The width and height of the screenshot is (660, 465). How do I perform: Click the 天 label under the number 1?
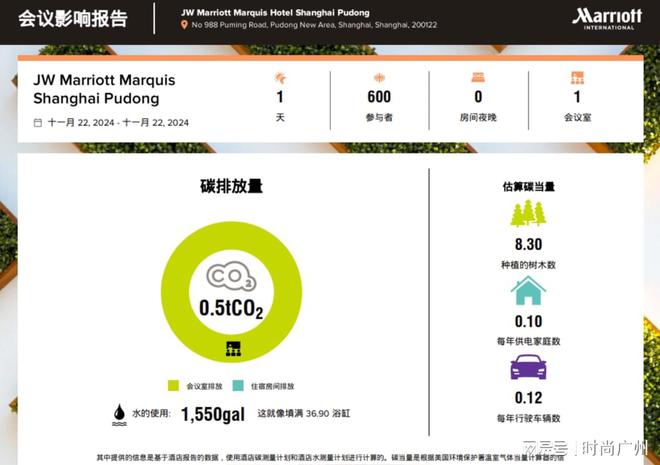[280, 117]
